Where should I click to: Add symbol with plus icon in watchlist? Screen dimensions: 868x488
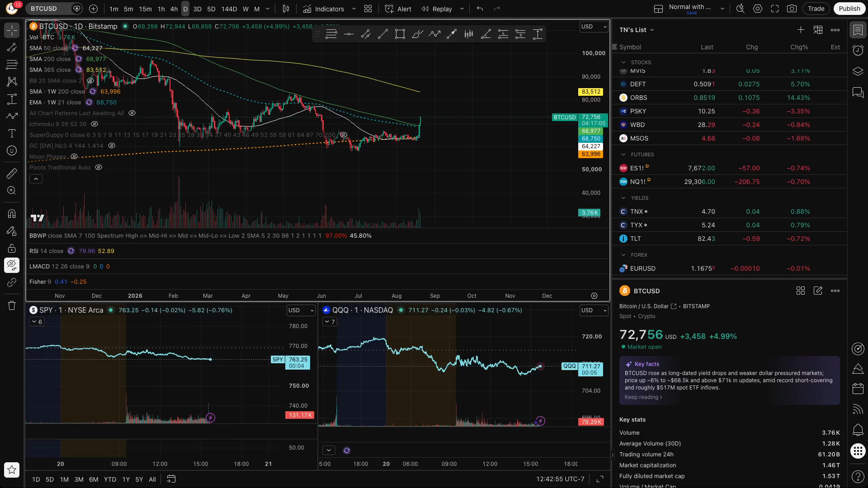coord(801,30)
